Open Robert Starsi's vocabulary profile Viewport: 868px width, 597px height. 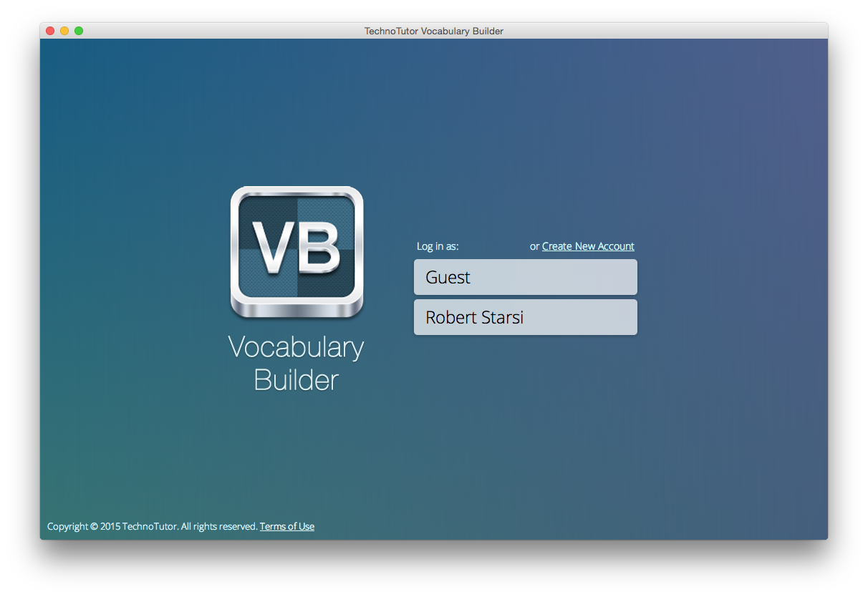[525, 317]
